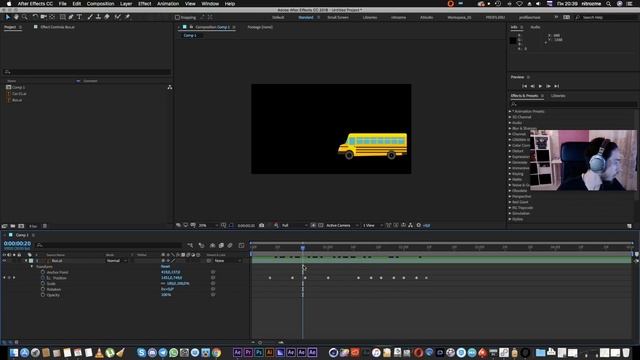Switch to Footage (none) tab

[260, 27]
